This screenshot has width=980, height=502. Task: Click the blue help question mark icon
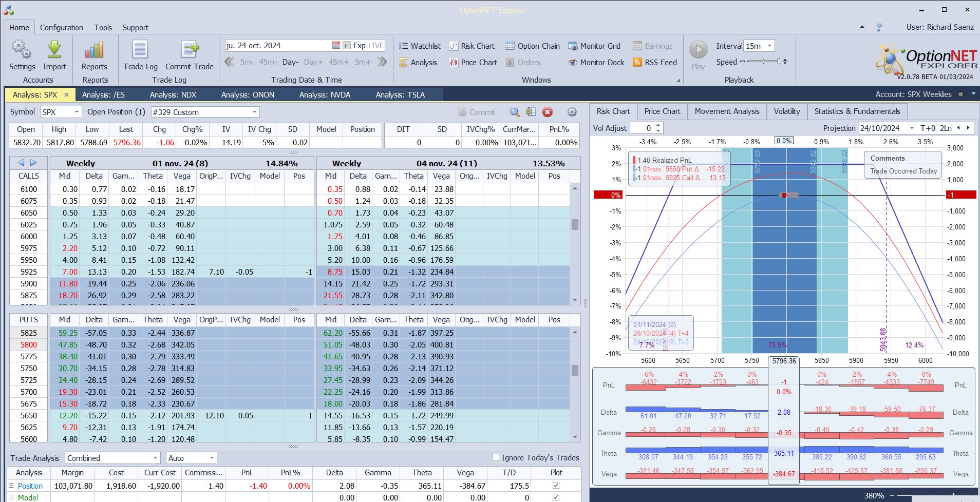click(879, 27)
